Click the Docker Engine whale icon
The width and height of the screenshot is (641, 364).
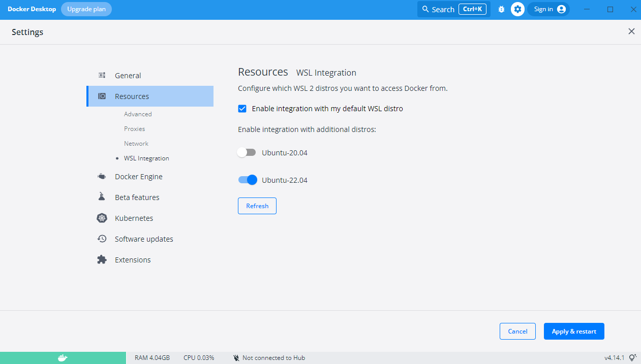coord(102,177)
